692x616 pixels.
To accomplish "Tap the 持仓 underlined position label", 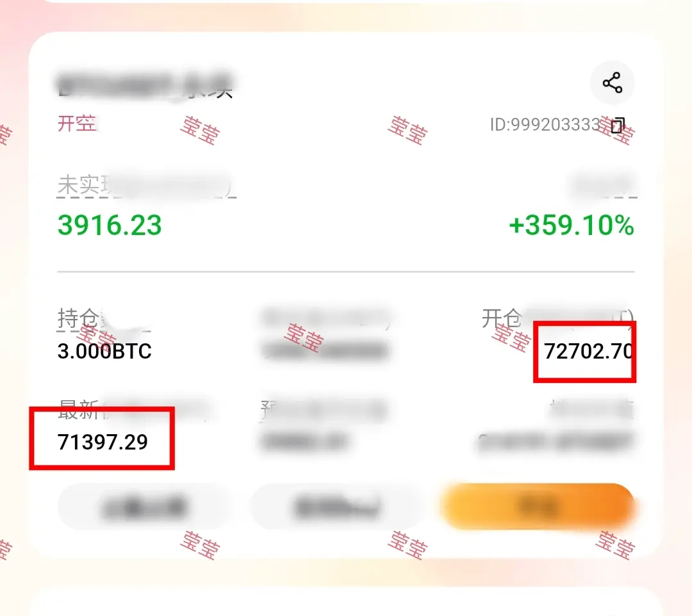I will click(x=104, y=318).
